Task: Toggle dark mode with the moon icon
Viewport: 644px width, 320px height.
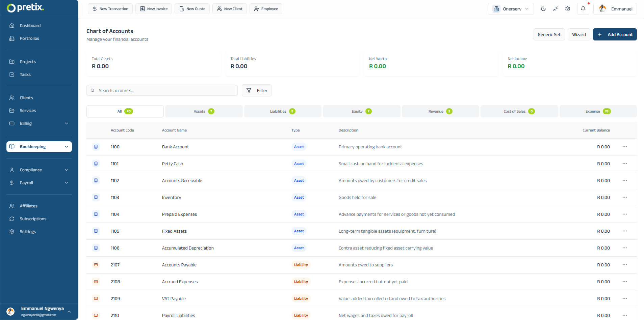Action: pos(543,9)
